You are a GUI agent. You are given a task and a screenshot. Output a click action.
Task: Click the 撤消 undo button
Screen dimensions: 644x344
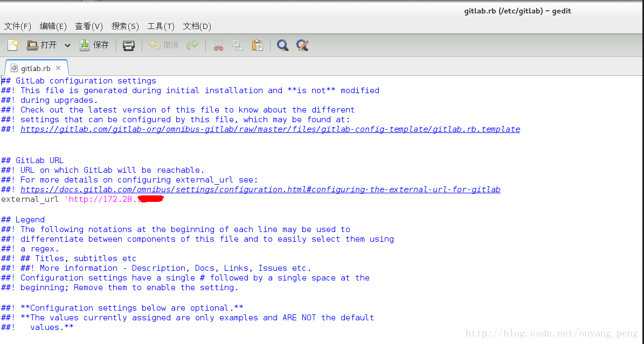163,45
